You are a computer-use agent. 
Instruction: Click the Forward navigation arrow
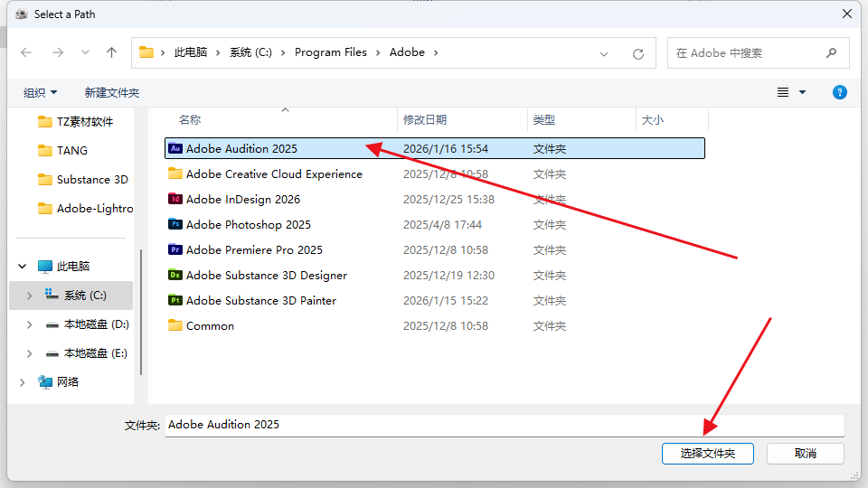(x=58, y=52)
